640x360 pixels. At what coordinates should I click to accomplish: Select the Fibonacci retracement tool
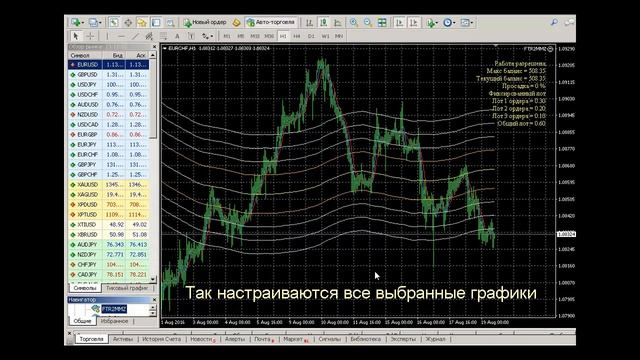tap(163, 36)
